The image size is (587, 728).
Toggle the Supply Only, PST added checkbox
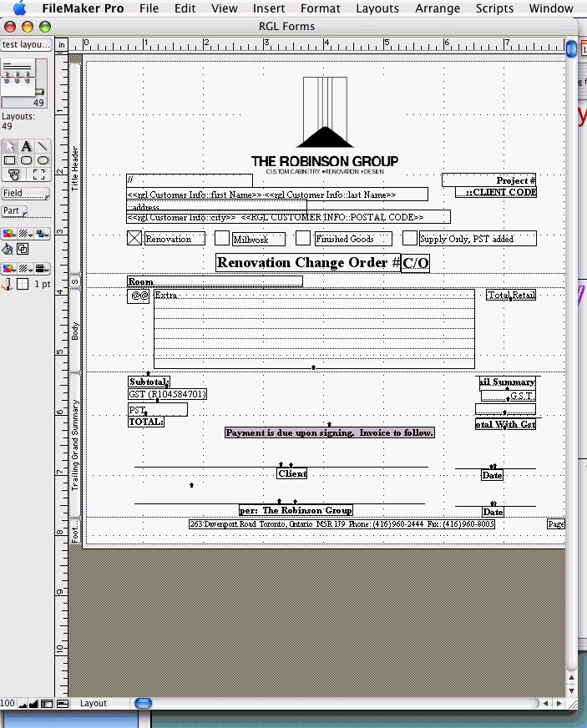point(410,238)
